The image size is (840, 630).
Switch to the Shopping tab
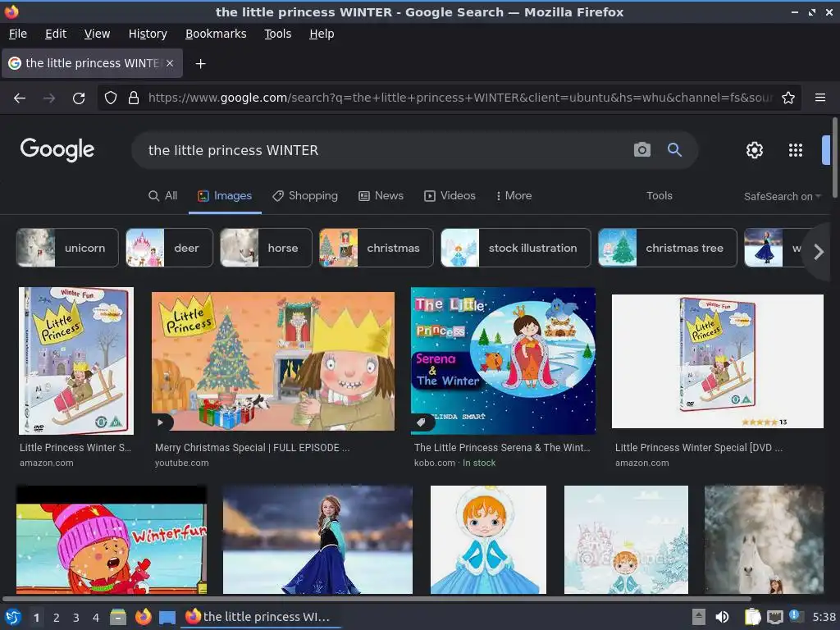point(305,195)
